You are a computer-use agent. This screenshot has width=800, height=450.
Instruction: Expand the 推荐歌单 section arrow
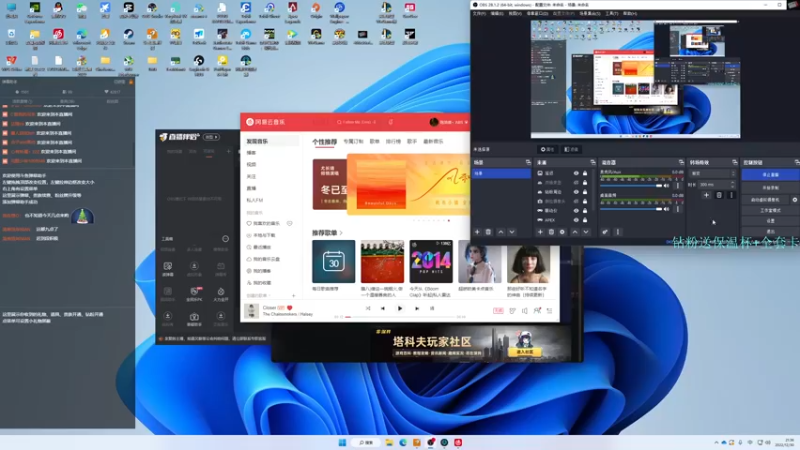coord(341,233)
